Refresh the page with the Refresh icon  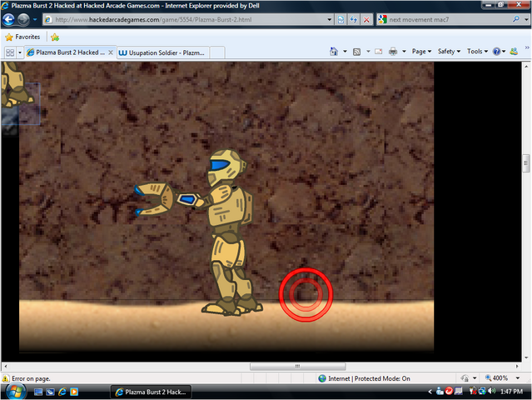(x=354, y=20)
